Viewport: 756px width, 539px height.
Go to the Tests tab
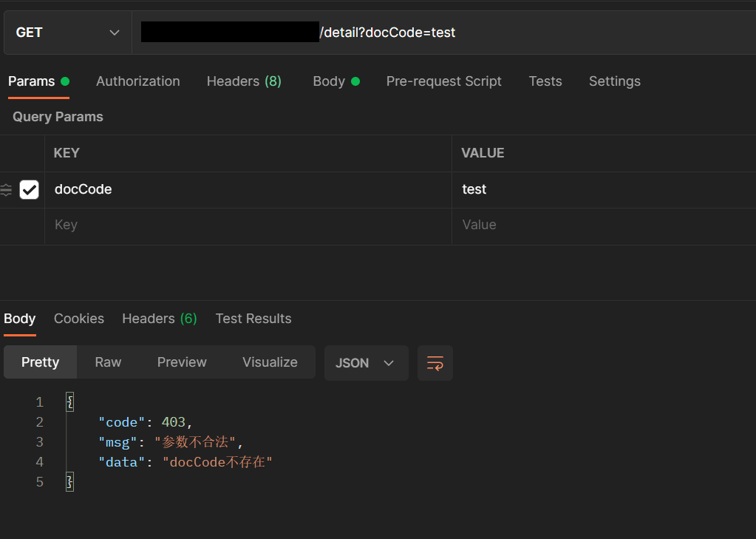tap(545, 81)
